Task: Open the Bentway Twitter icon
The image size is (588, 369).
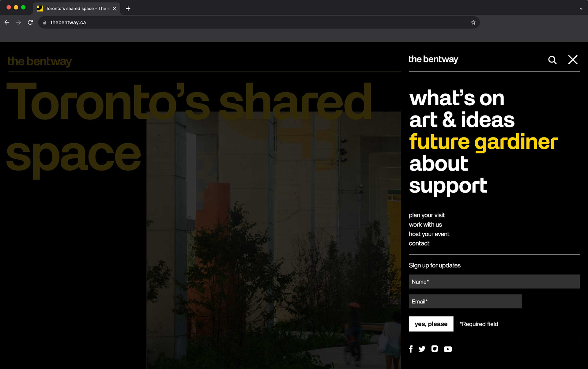Action: [422, 349]
